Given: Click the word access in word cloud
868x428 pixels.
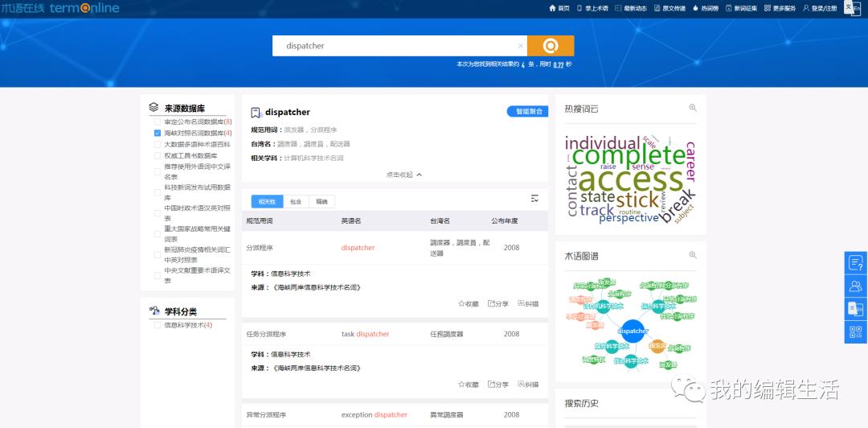Looking at the screenshot, I should click(x=631, y=180).
